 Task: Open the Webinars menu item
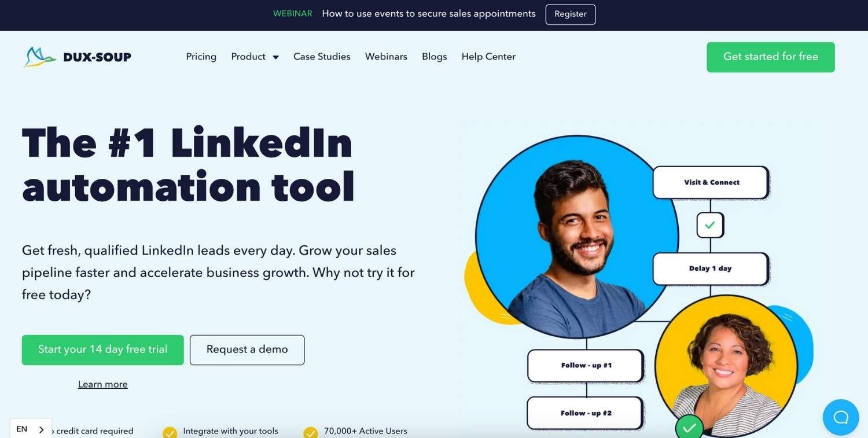[x=386, y=57]
